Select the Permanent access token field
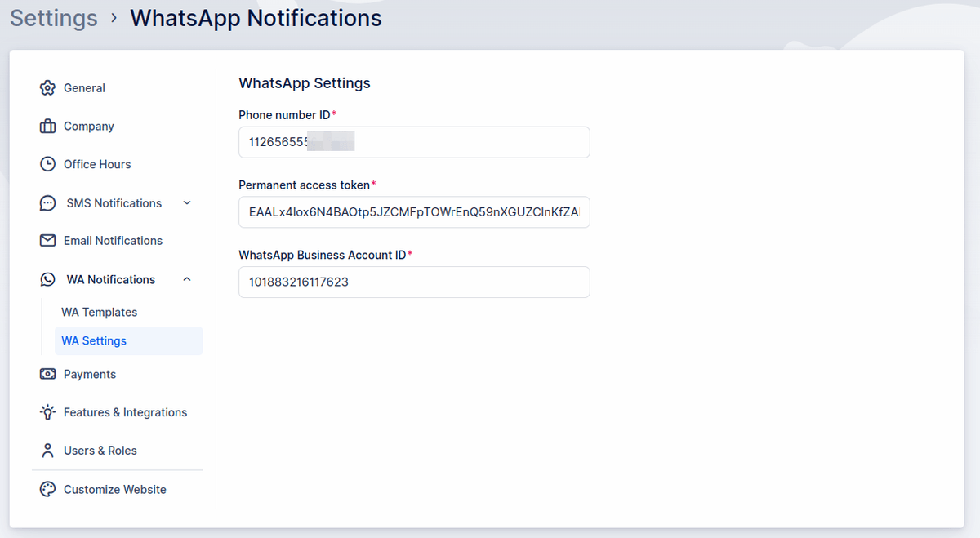The height and width of the screenshot is (538, 980). [x=413, y=211]
